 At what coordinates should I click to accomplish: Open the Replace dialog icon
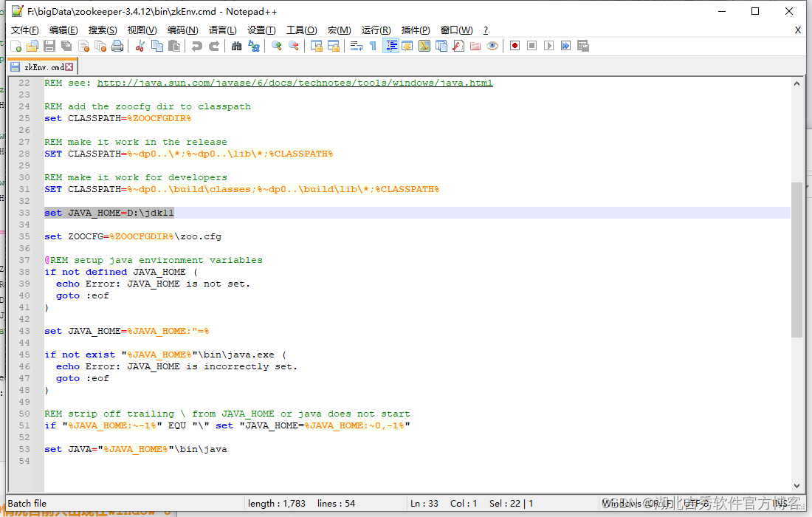(x=253, y=46)
